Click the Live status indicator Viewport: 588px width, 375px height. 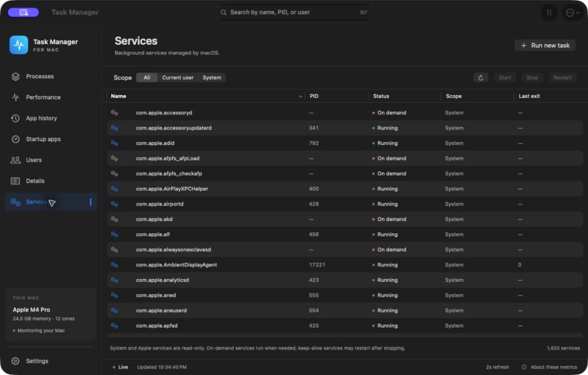[120, 367]
